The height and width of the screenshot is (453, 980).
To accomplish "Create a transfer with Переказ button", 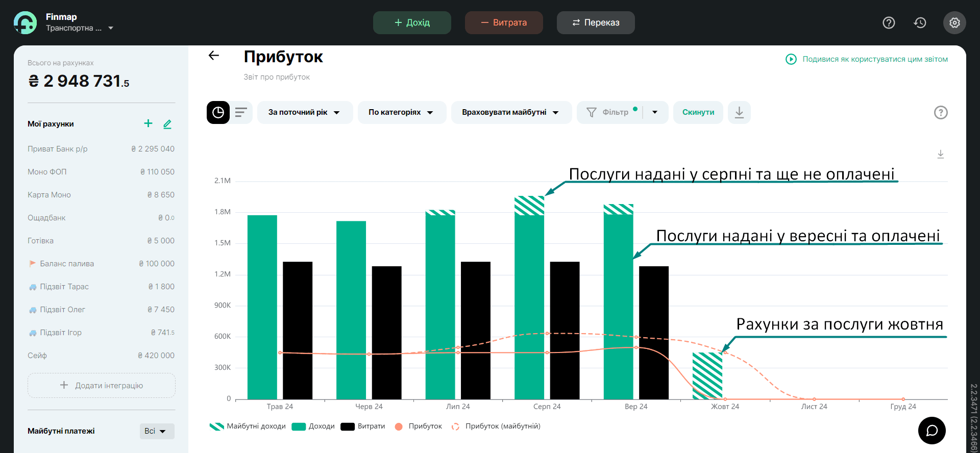I will click(596, 22).
